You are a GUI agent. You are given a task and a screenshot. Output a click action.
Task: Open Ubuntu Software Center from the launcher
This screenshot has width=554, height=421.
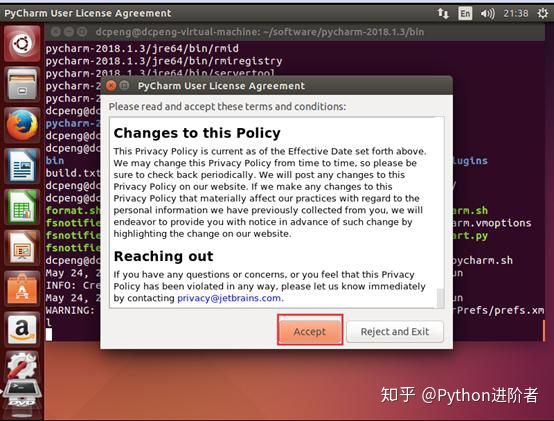click(x=22, y=289)
